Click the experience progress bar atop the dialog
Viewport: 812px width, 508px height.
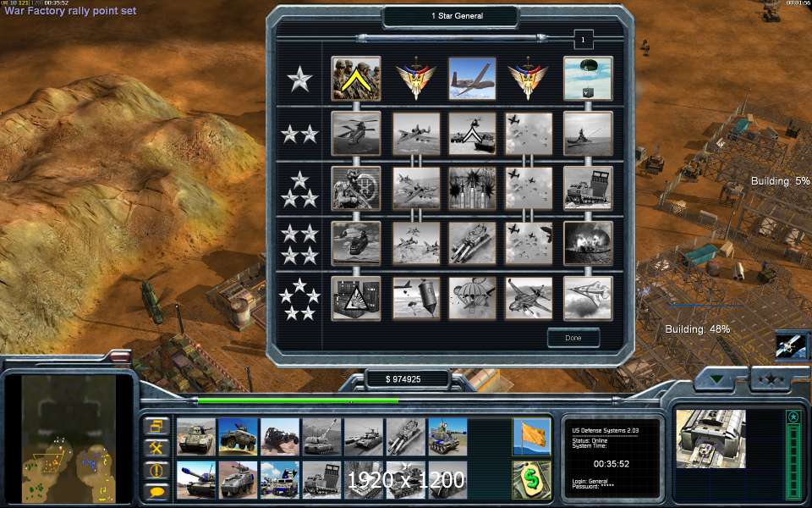[x=452, y=38]
